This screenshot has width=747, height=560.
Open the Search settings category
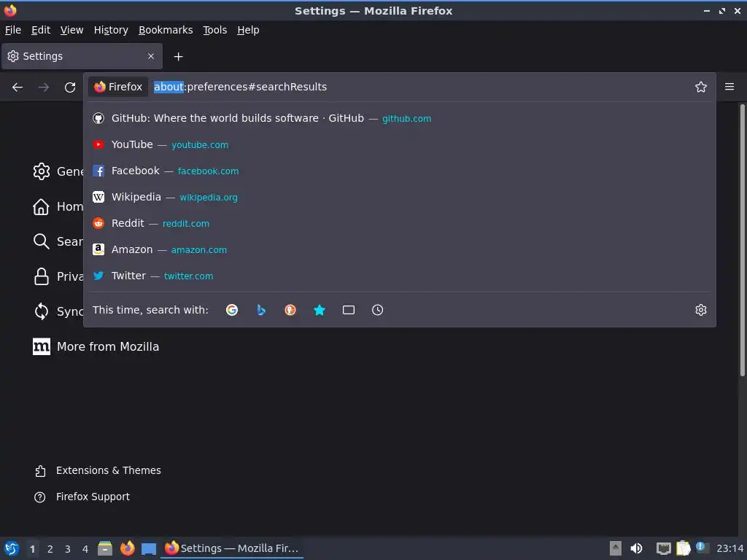click(x=58, y=241)
